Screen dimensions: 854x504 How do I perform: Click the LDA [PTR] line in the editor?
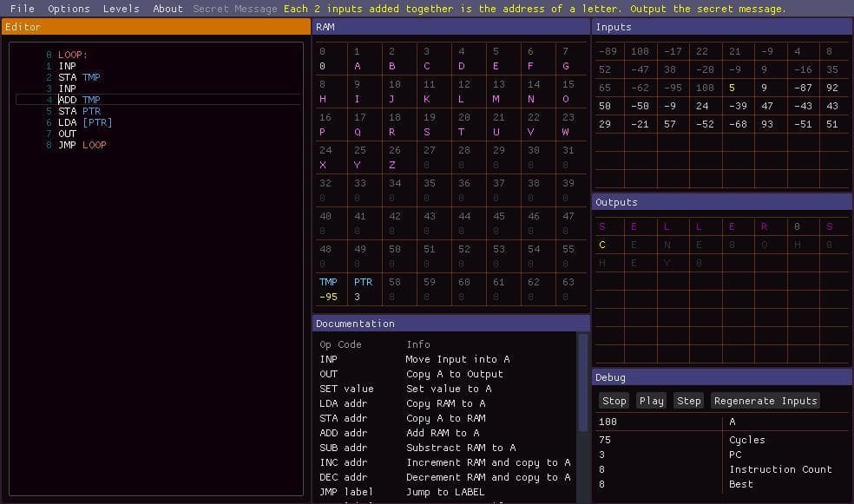(x=158, y=122)
